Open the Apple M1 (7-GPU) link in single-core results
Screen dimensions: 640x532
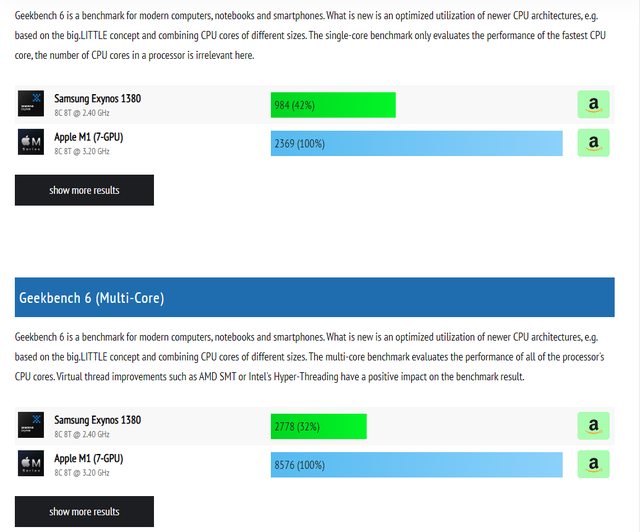89,136
